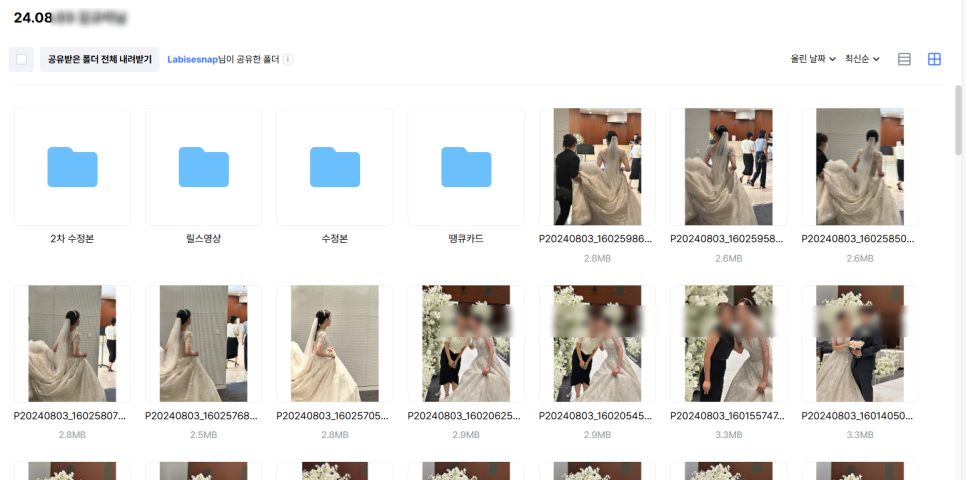Click 2.8MB size under P20240803_16025986
Viewport: 966px width, 480px height.
pyautogui.click(x=597, y=258)
